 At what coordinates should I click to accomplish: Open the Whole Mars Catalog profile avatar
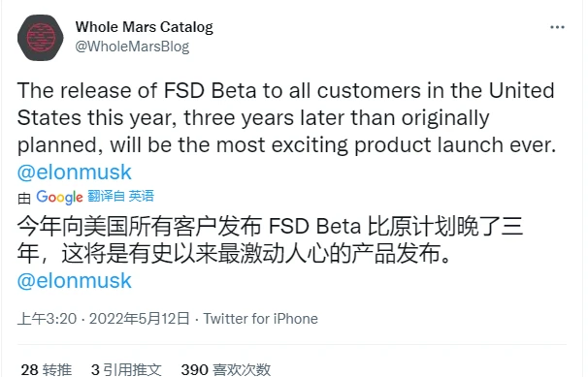(41, 38)
